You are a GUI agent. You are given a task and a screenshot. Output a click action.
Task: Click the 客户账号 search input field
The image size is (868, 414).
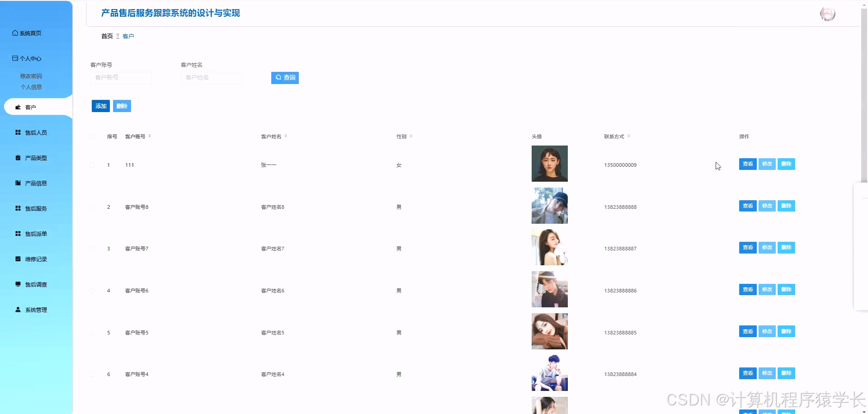tap(121, 78)
